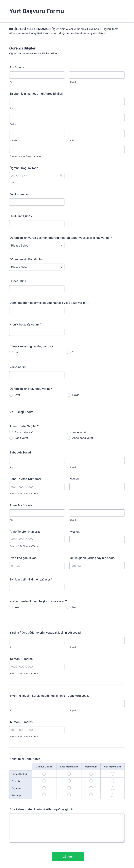
Task: Open the Kan Grubu dropdown
Action: [37, 267]
